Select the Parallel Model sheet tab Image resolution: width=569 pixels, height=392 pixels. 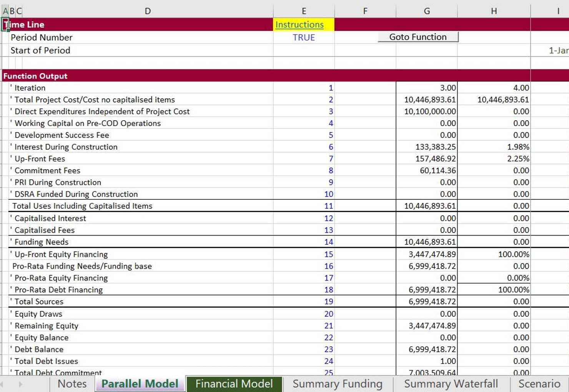click(x=140, y=384)
